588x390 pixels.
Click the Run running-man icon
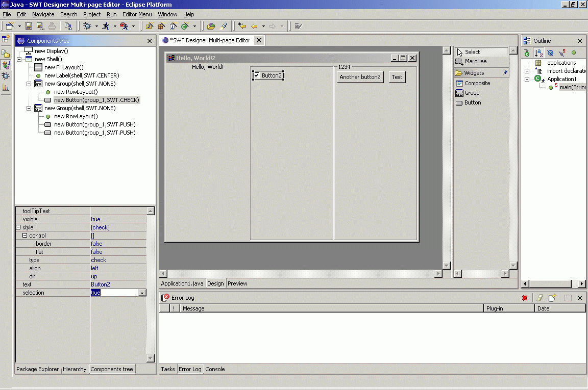tap(106, 26)
